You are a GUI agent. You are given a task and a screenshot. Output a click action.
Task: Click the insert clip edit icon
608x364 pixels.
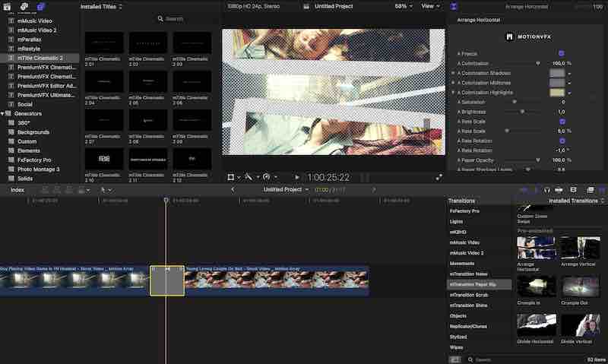click(57, 190)
